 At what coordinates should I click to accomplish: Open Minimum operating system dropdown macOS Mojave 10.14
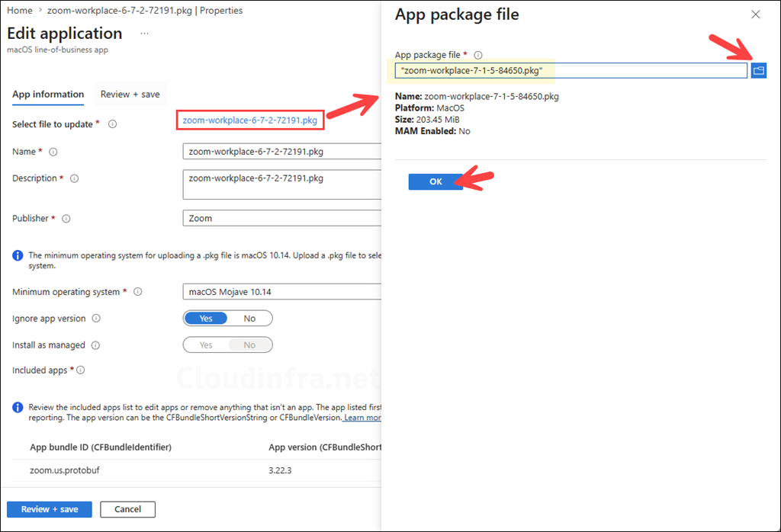coord(282,292)
